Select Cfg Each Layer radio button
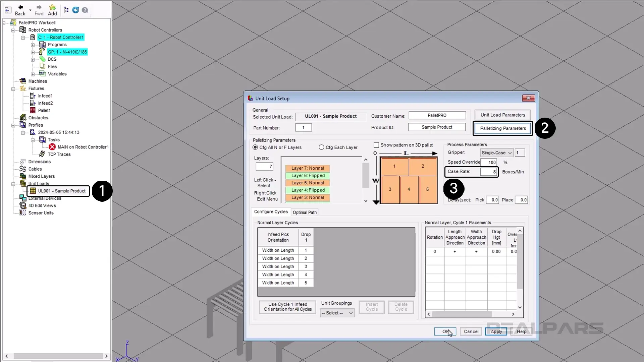The width and height of the screenshot is (644, 362). point(321,147)
